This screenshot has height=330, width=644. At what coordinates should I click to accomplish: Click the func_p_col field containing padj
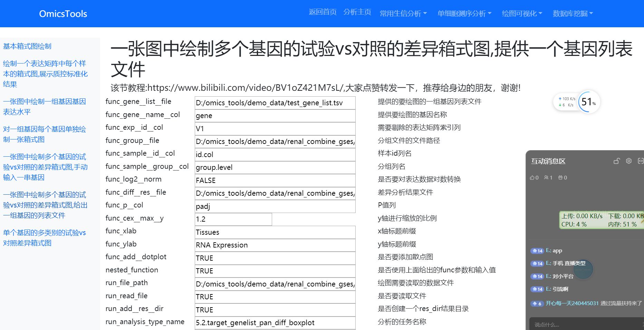pyautogui.click(x=275, y=206)
